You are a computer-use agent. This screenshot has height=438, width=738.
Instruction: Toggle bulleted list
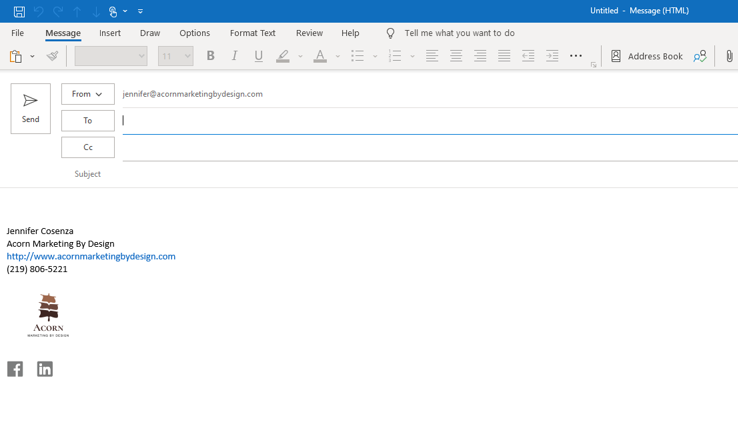(357, 56)
